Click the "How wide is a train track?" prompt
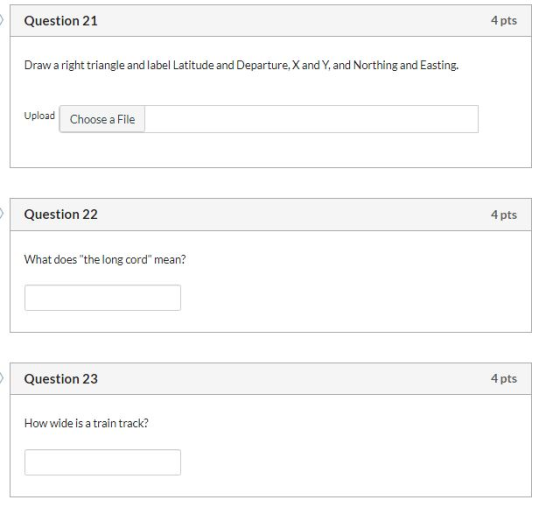 (x=86, y=423)
